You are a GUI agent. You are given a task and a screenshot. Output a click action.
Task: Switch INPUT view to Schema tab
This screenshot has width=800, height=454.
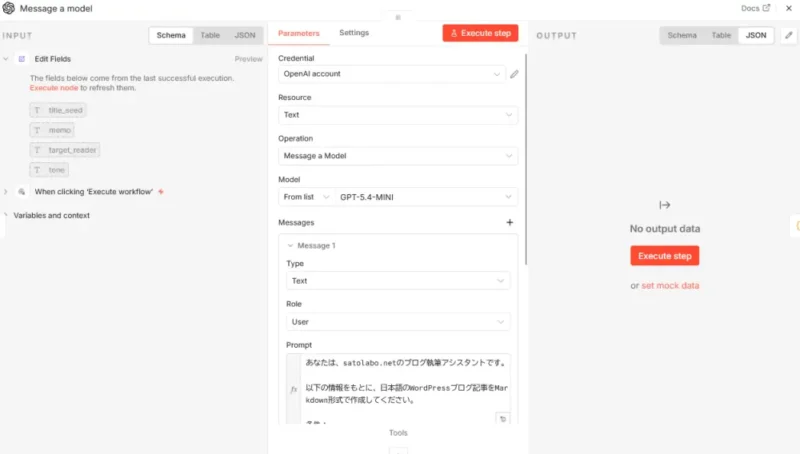[171, 35]
